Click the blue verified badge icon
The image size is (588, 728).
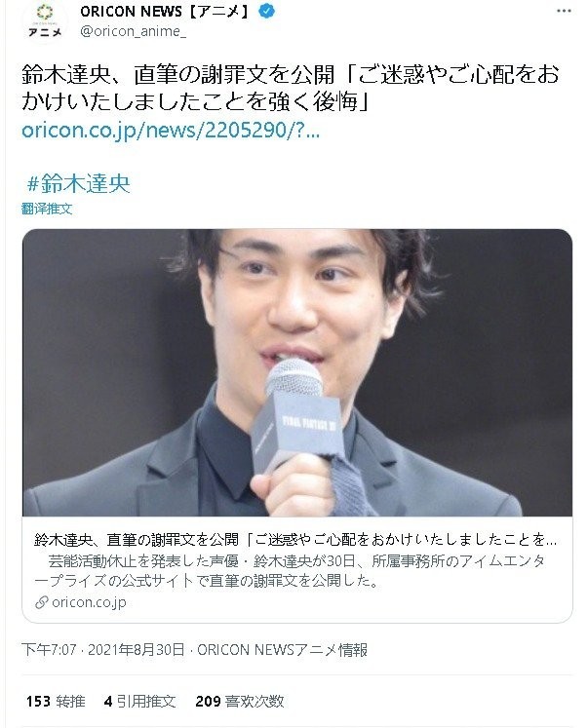pos(266,11)
